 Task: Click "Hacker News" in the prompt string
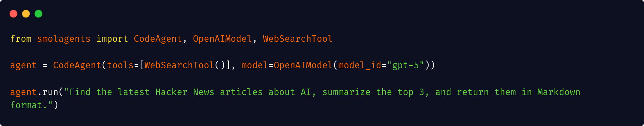(185, 92)
